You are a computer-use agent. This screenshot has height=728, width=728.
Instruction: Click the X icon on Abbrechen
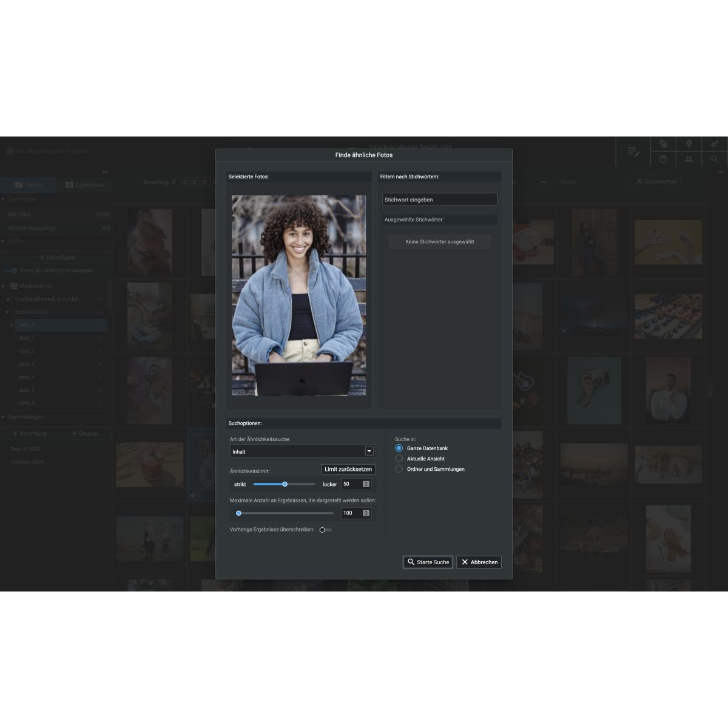465,562
